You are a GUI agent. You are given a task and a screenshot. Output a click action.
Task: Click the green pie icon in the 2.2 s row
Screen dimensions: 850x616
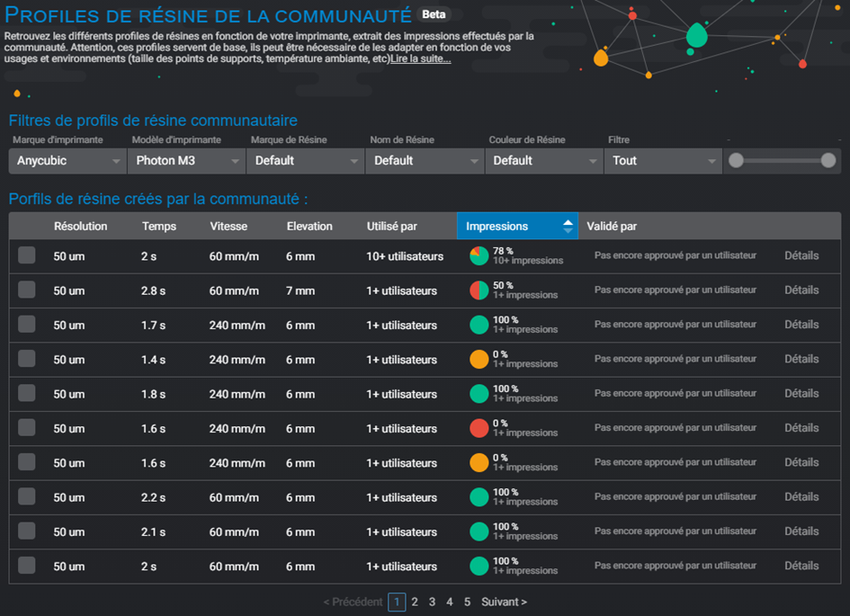[479, 496]
